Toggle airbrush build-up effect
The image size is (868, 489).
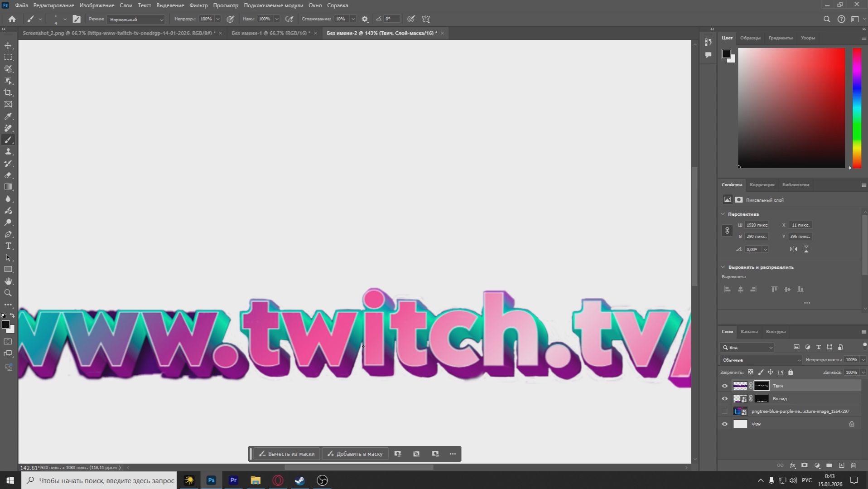click(289, 19)
